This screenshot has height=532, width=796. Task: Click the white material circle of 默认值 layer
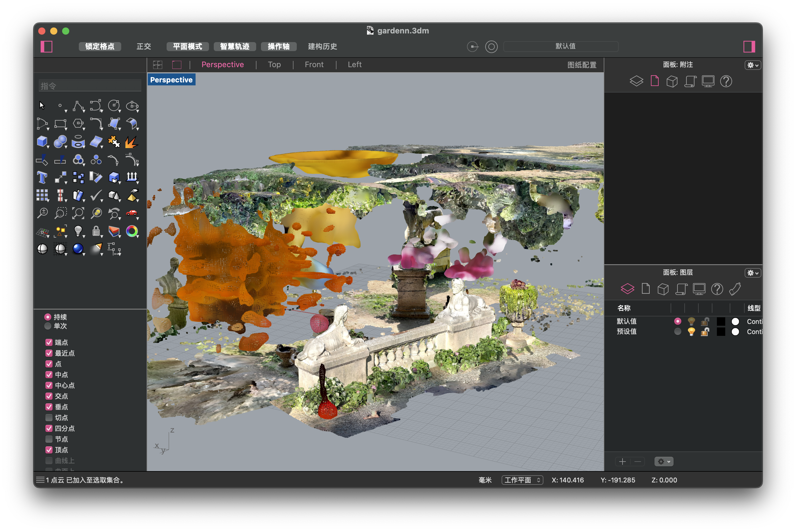point(735,321)
